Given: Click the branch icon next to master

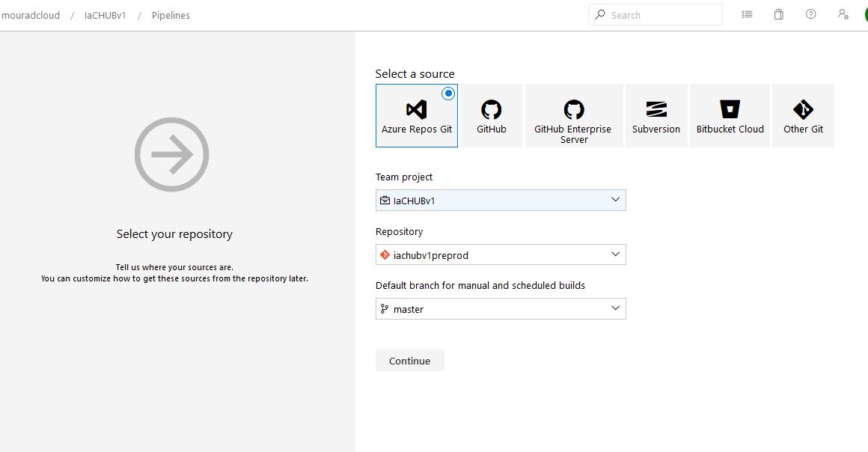Looking at the screenshot, I should [385, 308].
